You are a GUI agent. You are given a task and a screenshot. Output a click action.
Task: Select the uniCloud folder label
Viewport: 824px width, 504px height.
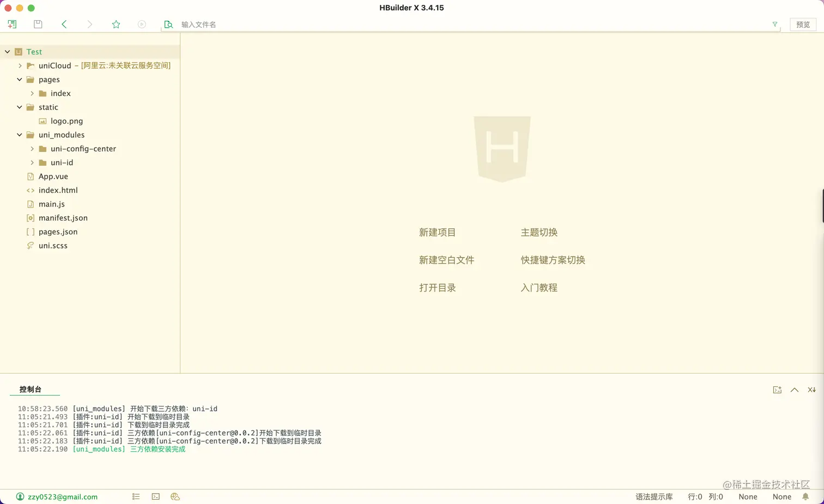point(54,65)
